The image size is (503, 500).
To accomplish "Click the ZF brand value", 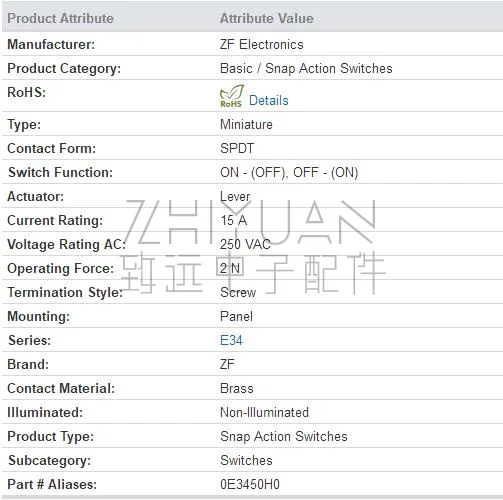I will (227, 364).
